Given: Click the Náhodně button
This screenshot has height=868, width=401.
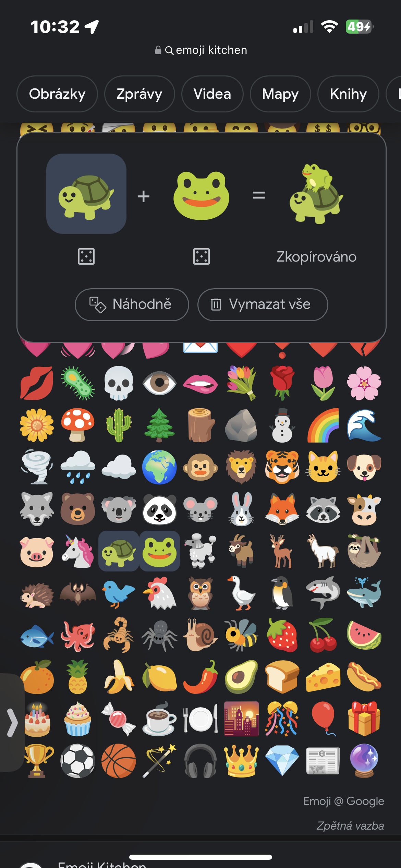Looking at the screenshot, I should (x=132, y=304).
